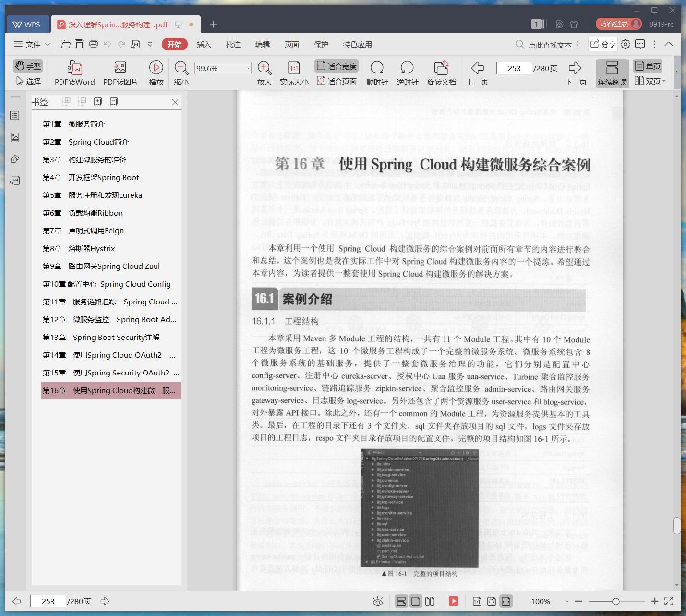This screenshot has width=686, height=616.
Task: Open status bar zoom 100% dropdown
Action: 566,601
